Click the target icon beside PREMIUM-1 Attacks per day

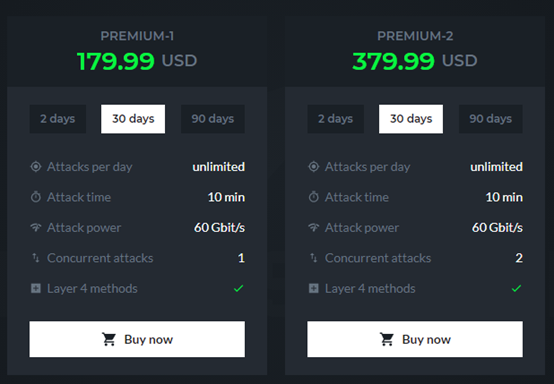coord(36,166)
